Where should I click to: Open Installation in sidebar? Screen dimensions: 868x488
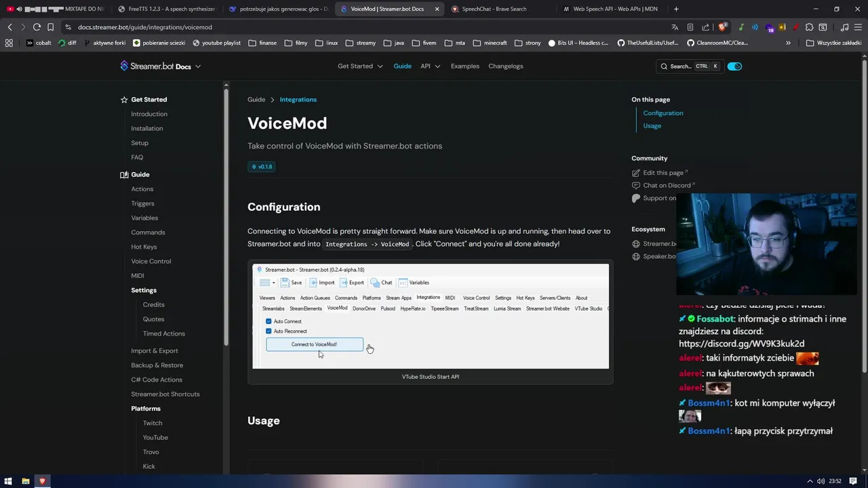click(147, 129)
